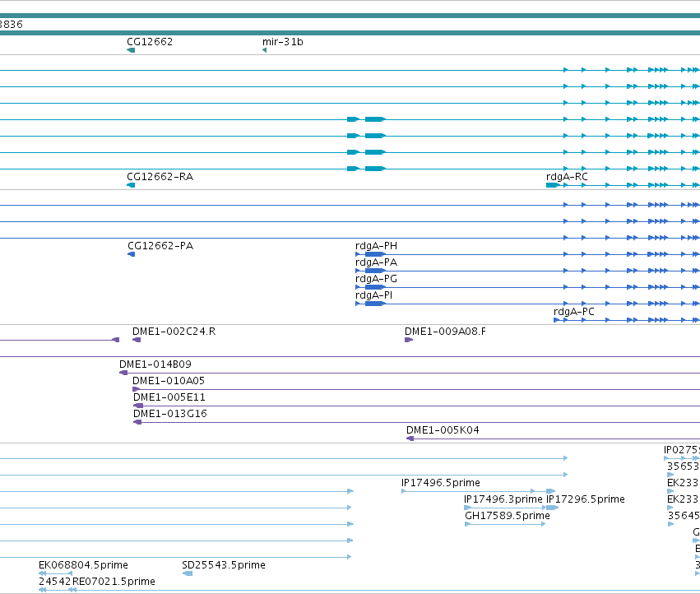Click the CG12662 gene label

pyautogui.click(x=150, y=41)
